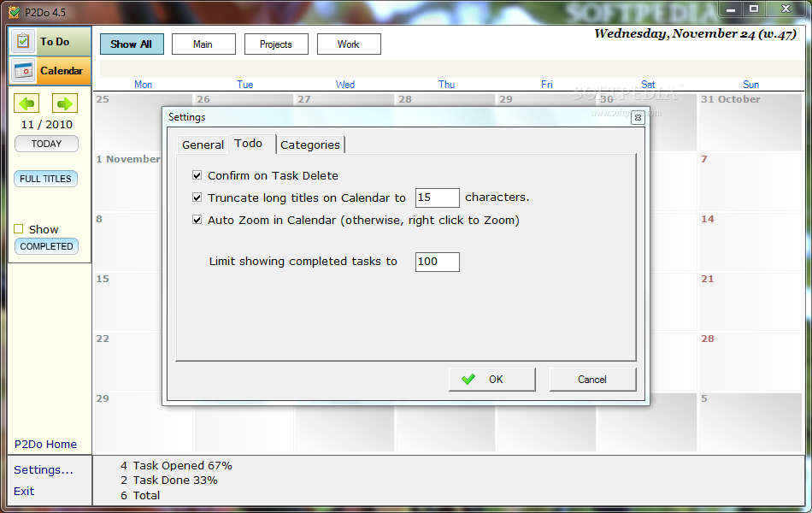Click the Fri column header
This screenshot has height=513, width=812.
click(547, 85)
